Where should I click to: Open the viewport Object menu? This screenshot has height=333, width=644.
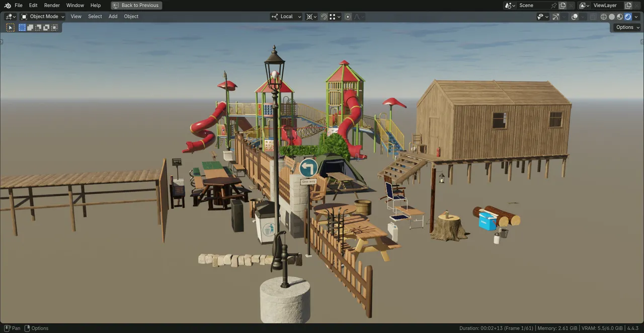coord(131,17)
